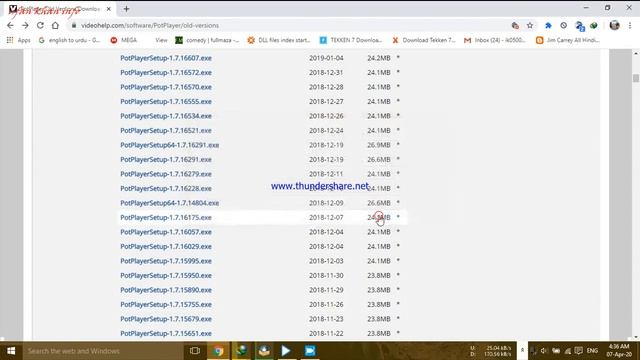Reload the videohelp.com page
Image resolution: width=640 pixels, height=360 pixels.
(40, 25)
